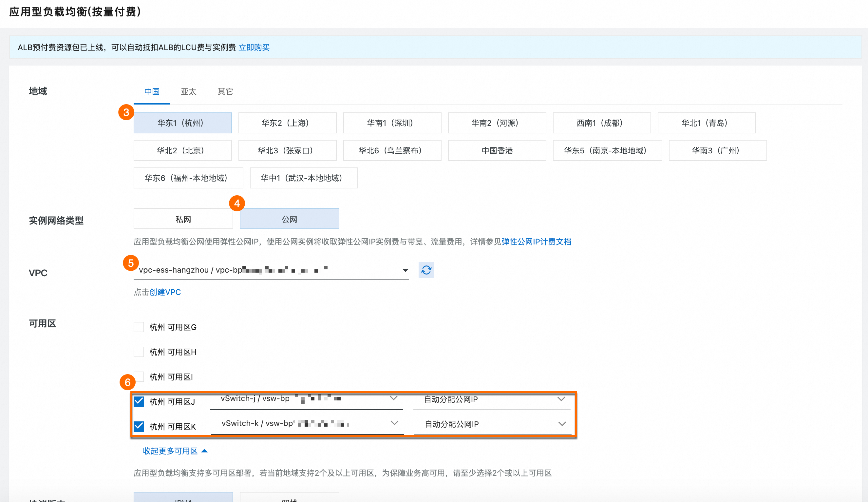The width and height of the screenshot is (868, 502).
Task: Open the 弹性公网IP计费文档 link
Action: pyautogui.click(x=536, y=241)
